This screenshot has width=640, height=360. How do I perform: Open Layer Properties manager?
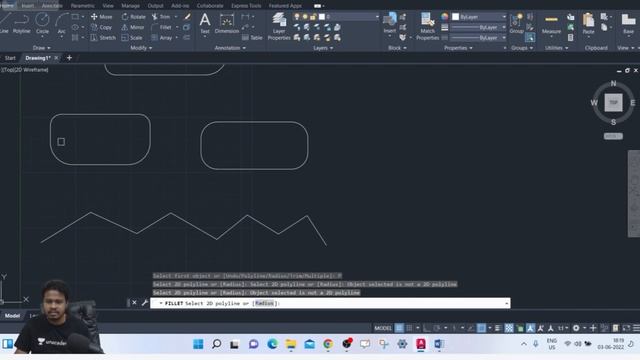279,27
